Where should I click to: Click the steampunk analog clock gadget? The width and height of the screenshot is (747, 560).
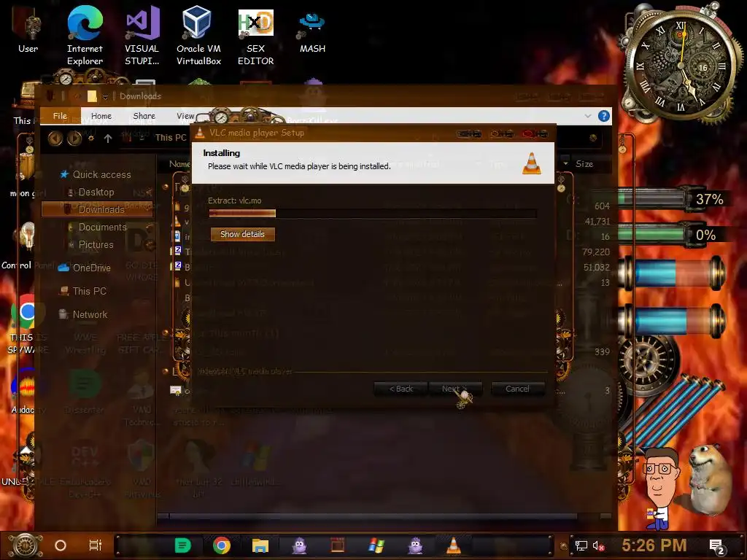coord(681,64)
